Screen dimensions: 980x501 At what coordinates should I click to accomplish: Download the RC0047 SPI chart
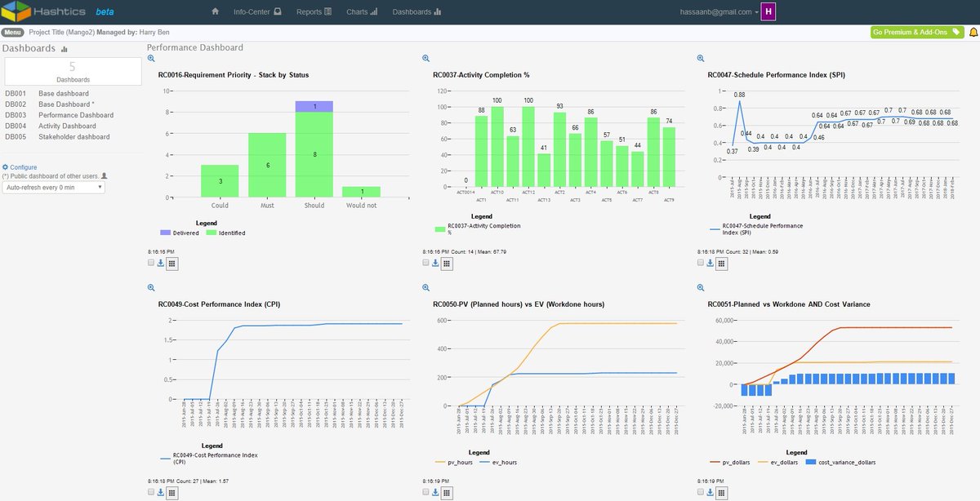[710, 263]
